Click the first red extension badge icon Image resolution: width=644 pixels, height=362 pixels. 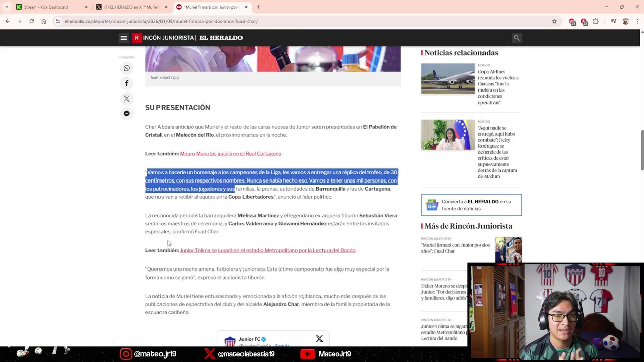point(572,21)
